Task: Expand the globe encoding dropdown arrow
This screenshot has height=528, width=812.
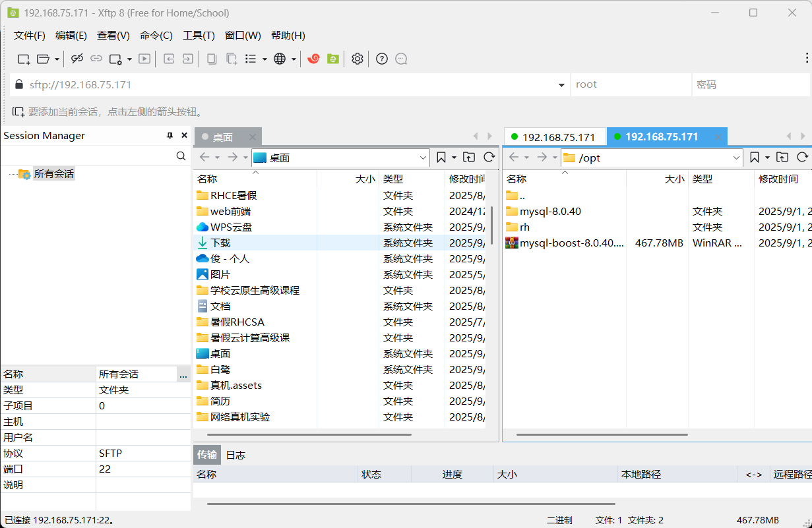Action: pos(294,59)
